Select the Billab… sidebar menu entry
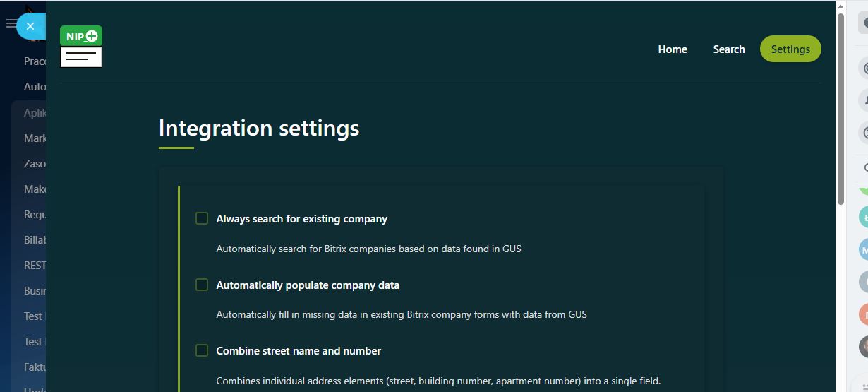This screenshot has height=392, width=868. [x=35, y=240]
